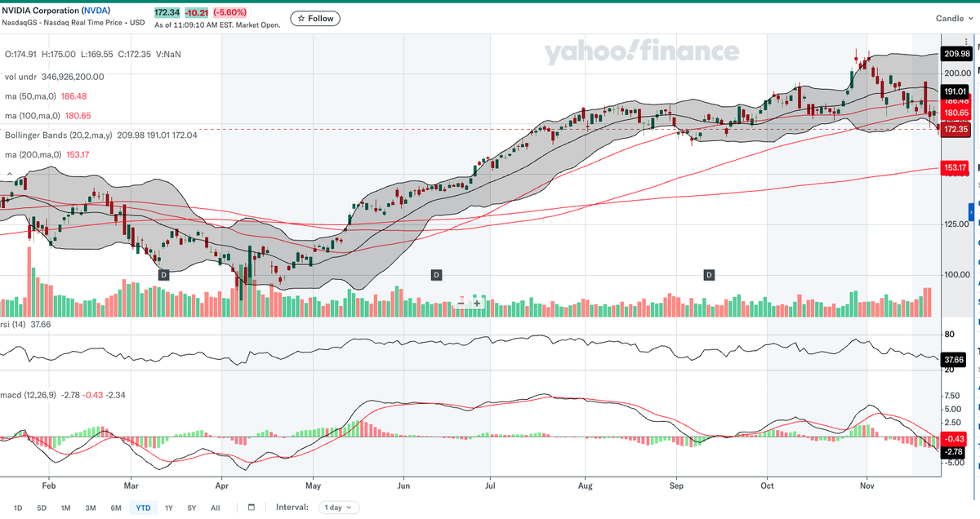Screen dimensions: 980x519
Task: Click the 209.98 upper band price tag
Action: pyautogui.click(x=956, y=54)
